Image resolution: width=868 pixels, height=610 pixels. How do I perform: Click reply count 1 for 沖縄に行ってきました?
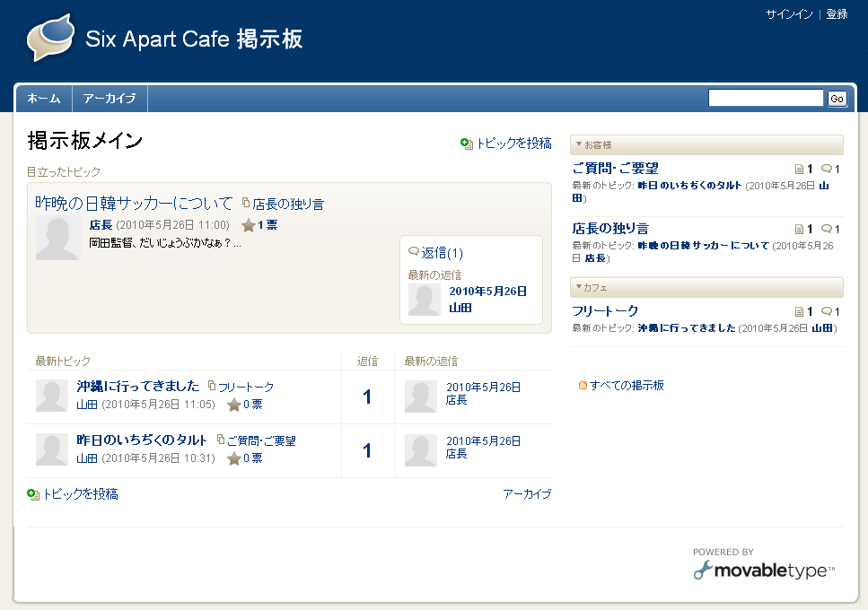(x=367, y=396)
